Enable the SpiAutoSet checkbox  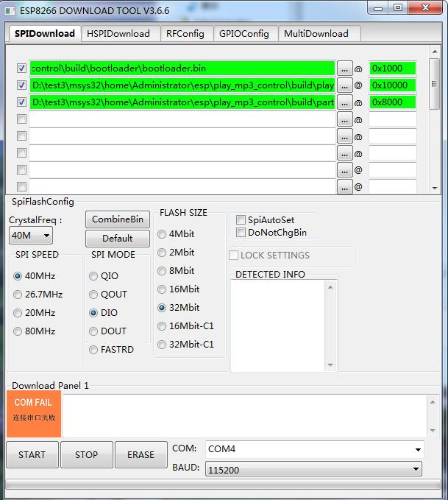(x=241, y=219)
